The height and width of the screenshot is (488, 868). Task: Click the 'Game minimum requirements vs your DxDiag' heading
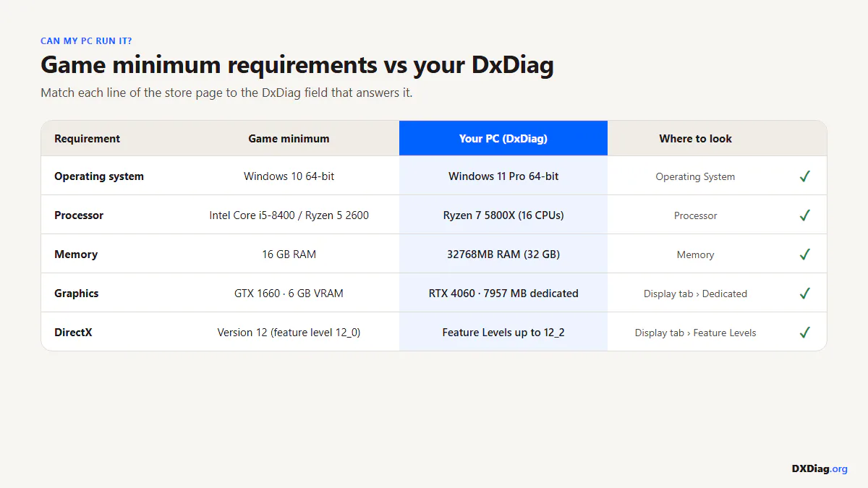point(297,64)
